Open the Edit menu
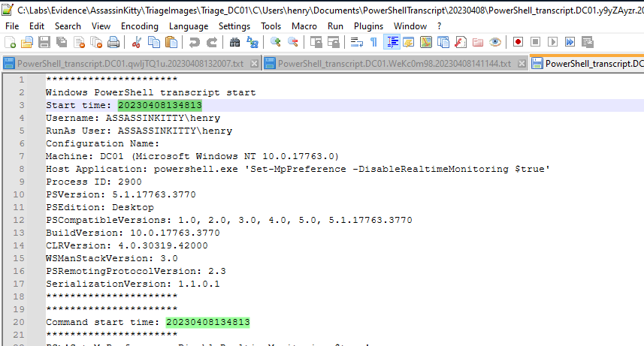This screenshot has height=346, width=644. 37,26
